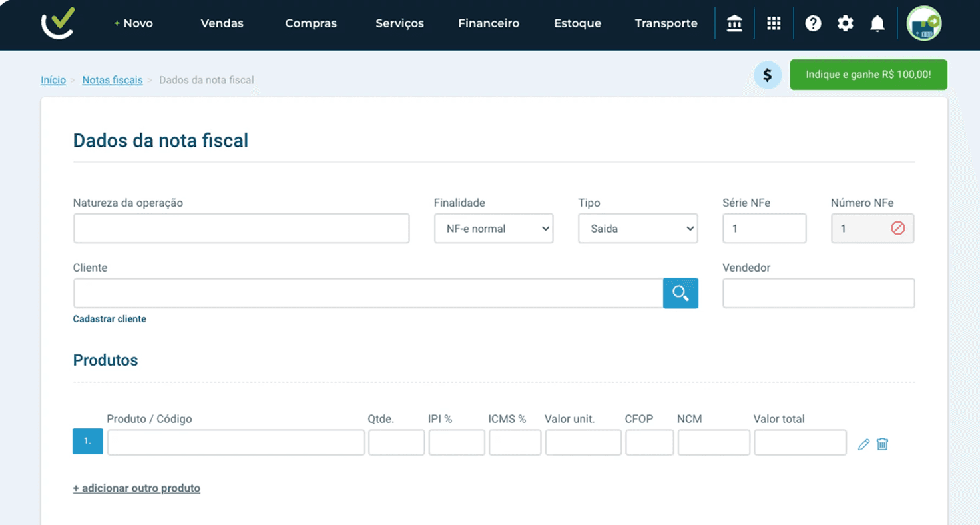Focus the Cliente search field
This screenshot has width=980, height=525.
click(368, 293)
